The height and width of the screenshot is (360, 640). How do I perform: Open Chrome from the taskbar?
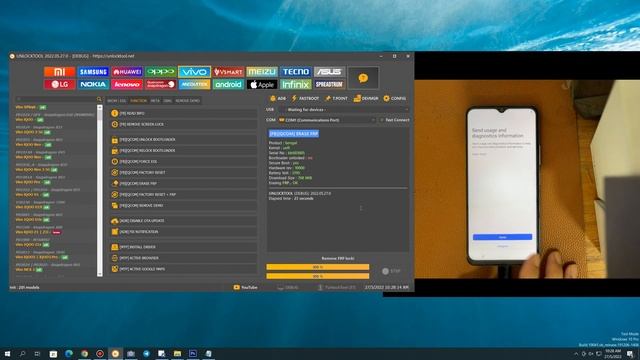(84, 353)
